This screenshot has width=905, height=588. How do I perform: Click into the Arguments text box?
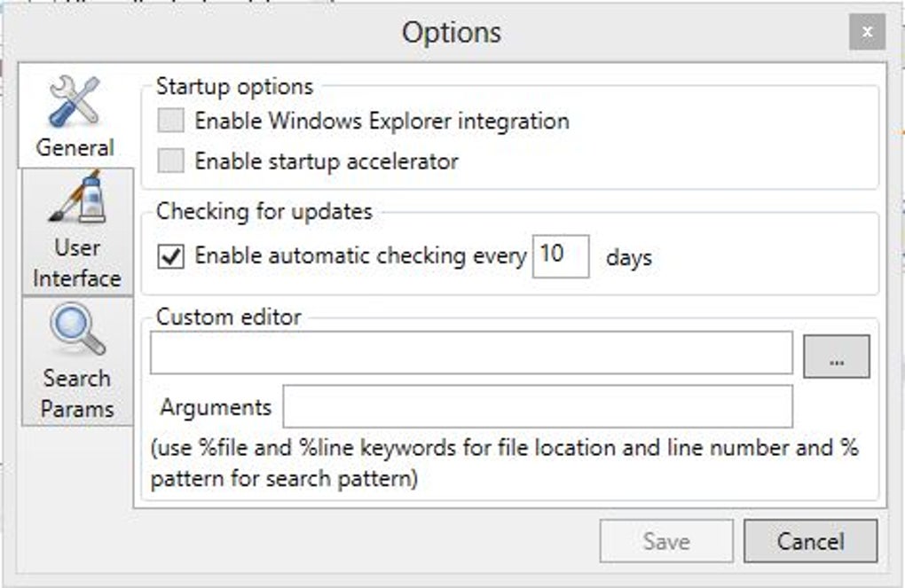click(537, 406)
